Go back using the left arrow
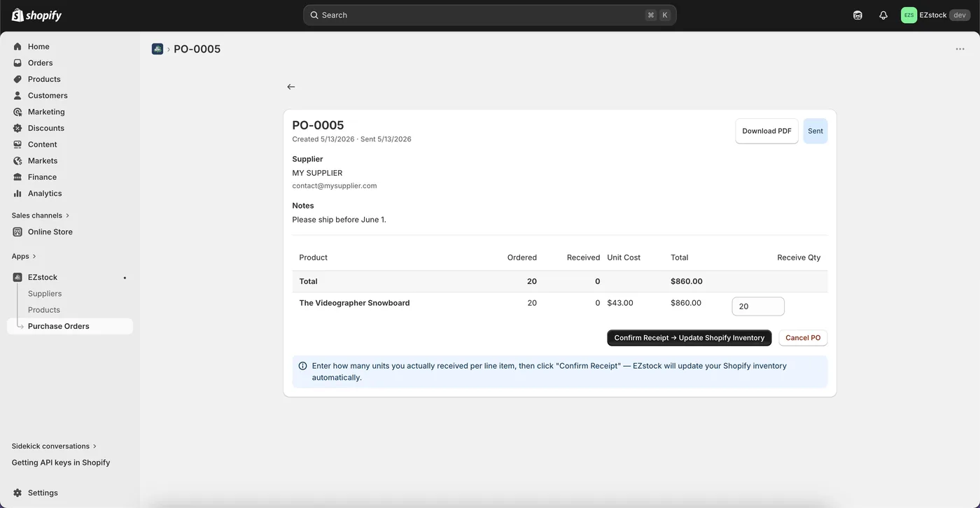 (x=291, y=87)
